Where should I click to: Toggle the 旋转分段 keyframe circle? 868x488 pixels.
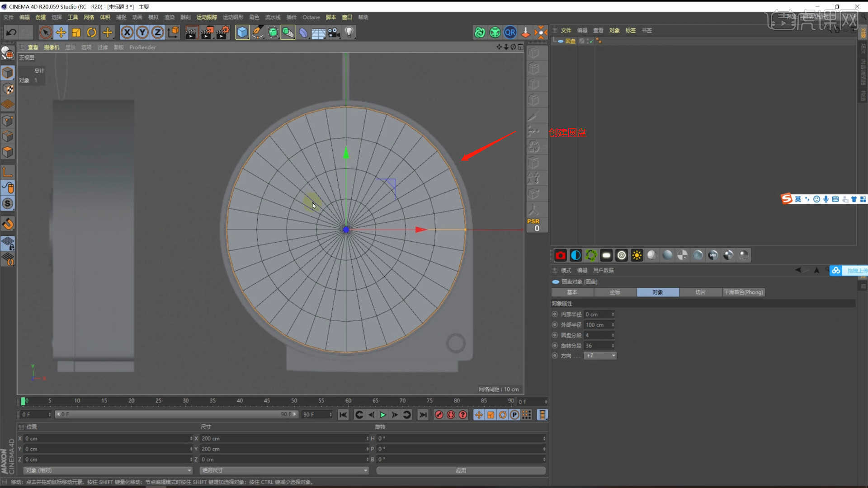coord(555,345)
